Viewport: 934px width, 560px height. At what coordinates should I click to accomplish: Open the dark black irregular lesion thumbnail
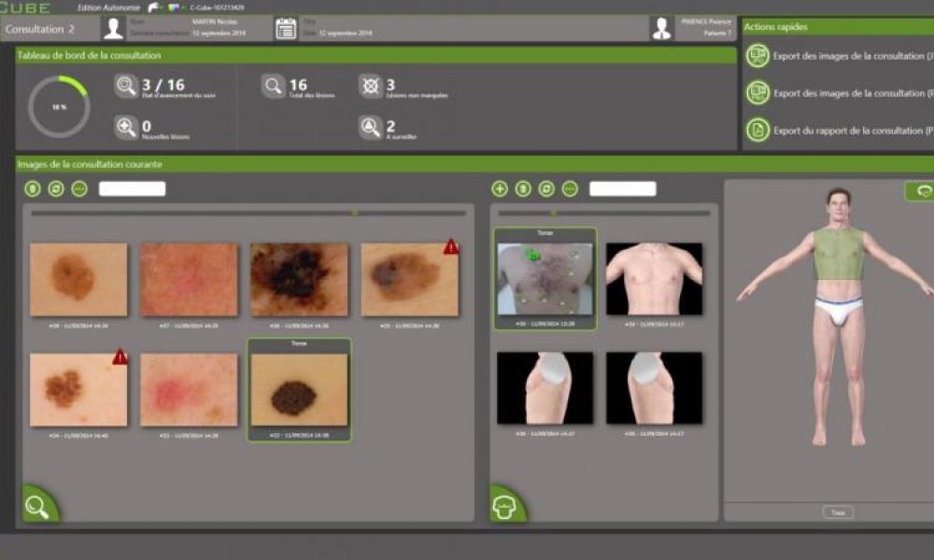[x=299, y=279]
